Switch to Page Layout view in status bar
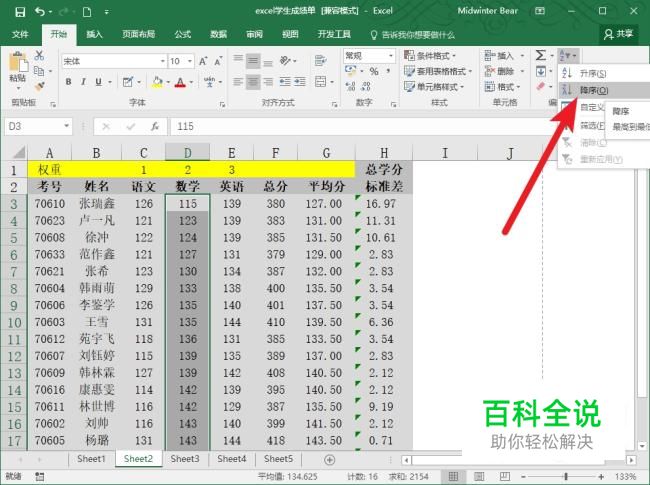Viewport: 650px width, 485px height. pos(479,476)
